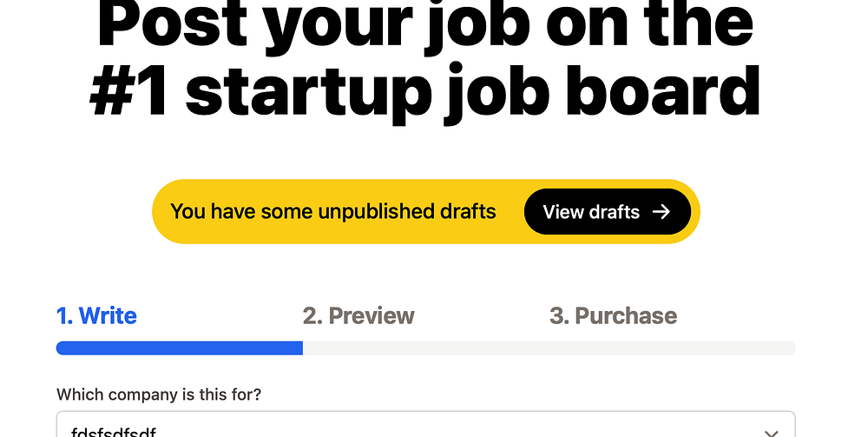This screenshot has width=868, height=437.
Task: Select the 3. Purchase step
Action: [613, 315]
